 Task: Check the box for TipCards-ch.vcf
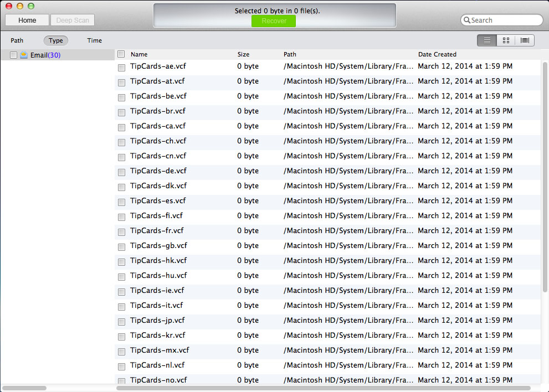[121, 142]
